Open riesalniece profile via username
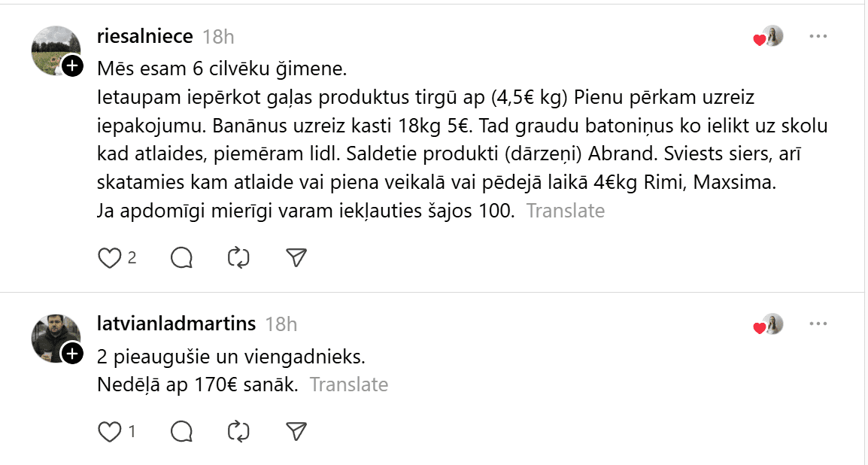Image resolution: width=868 pixels, height=465 pixels. 145,36
